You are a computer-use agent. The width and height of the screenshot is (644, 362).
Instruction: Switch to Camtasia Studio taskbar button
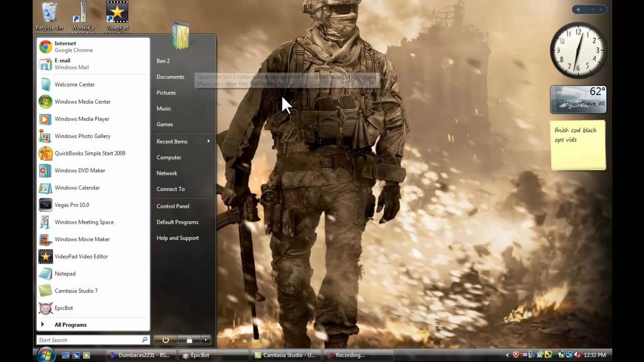[286, 355]
